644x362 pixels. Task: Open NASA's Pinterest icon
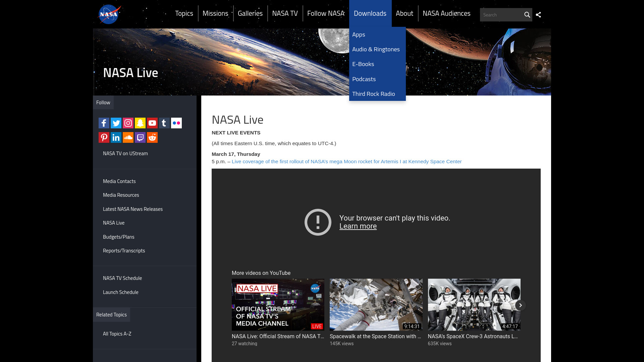104,137
